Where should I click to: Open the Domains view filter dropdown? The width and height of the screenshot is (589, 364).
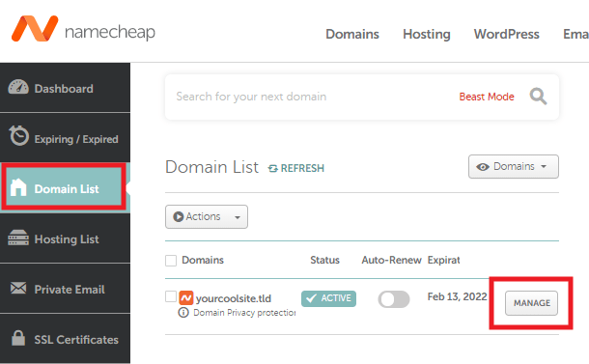513,166
